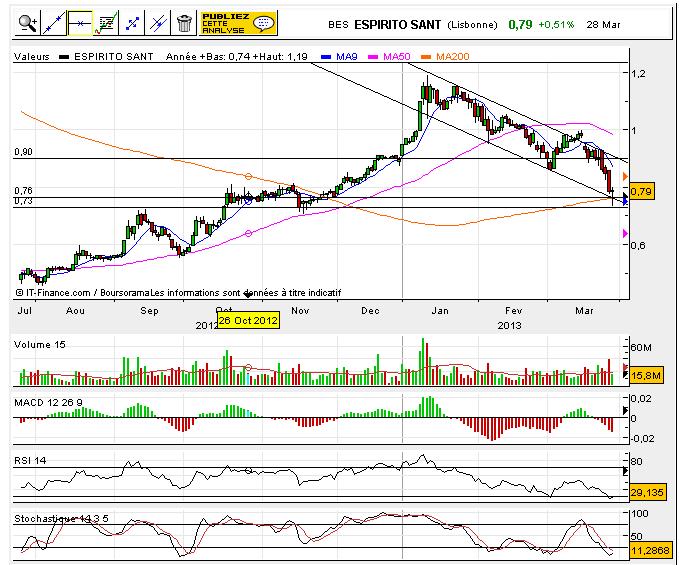This screenshot has width=679, height=565.
Task: Click the ESPIRITO SANT legend entry
Action: click(x=113, y=56)
